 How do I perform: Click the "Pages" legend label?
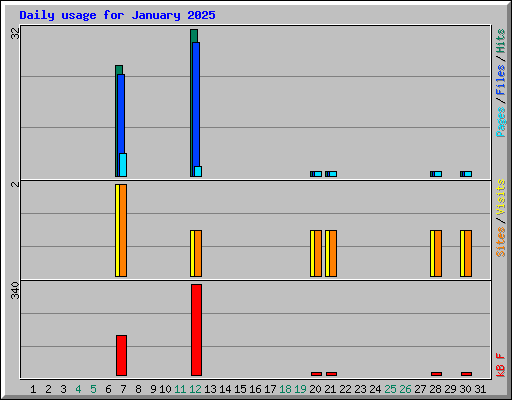[x=501, y=122]
